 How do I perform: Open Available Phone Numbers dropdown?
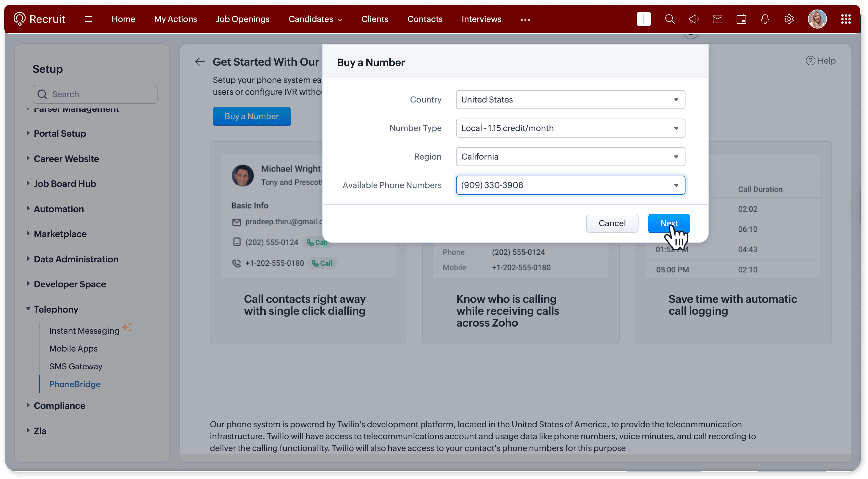tap(570, 185)
